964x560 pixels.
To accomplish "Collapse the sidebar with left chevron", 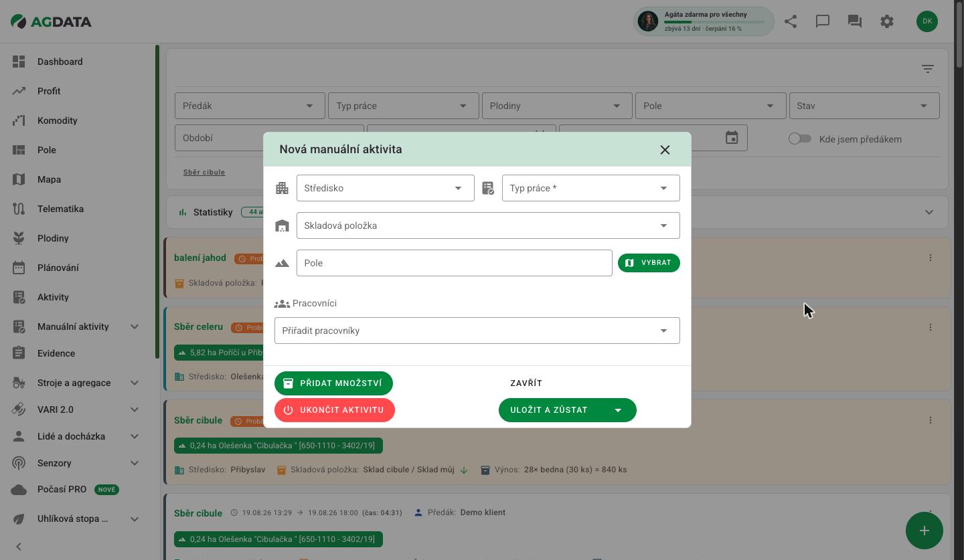I will (19, 547).
